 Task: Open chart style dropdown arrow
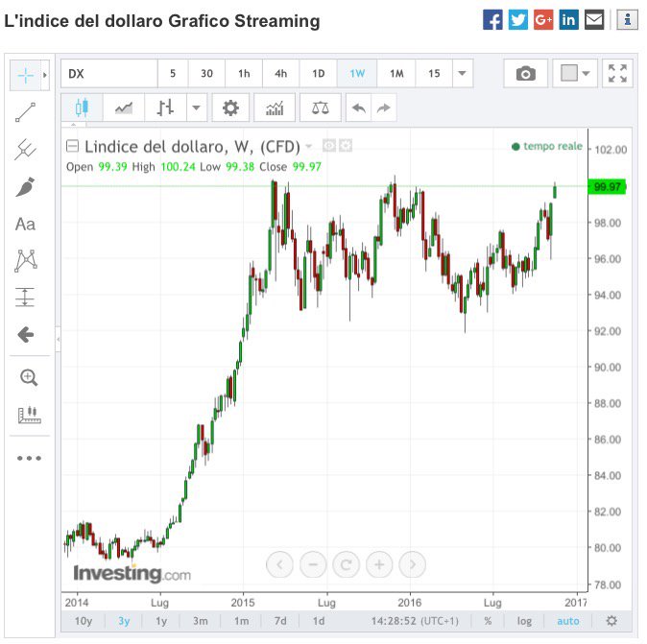[197, 107]
